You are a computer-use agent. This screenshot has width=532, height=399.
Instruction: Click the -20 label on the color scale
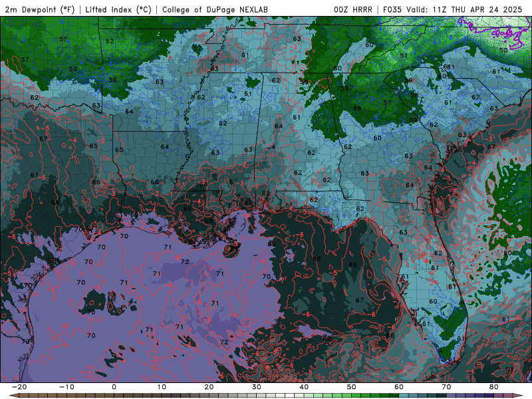point(19,387)
